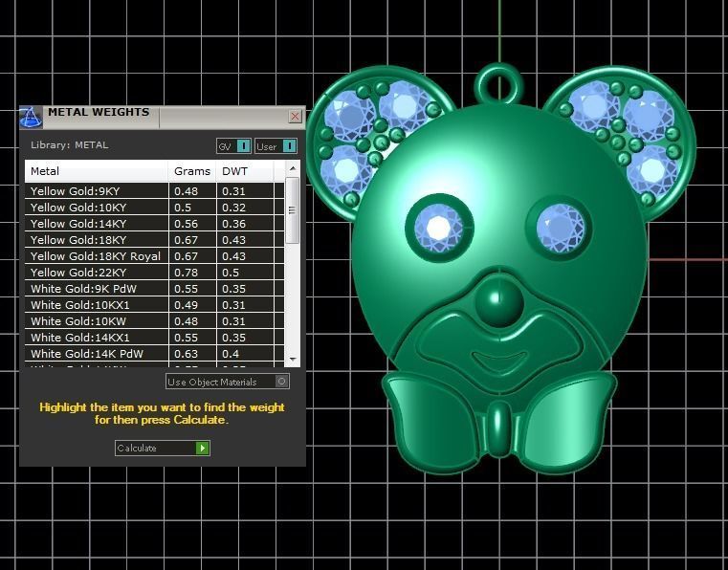Click grams value 0.49 for 10KX1

click(186, 305)
